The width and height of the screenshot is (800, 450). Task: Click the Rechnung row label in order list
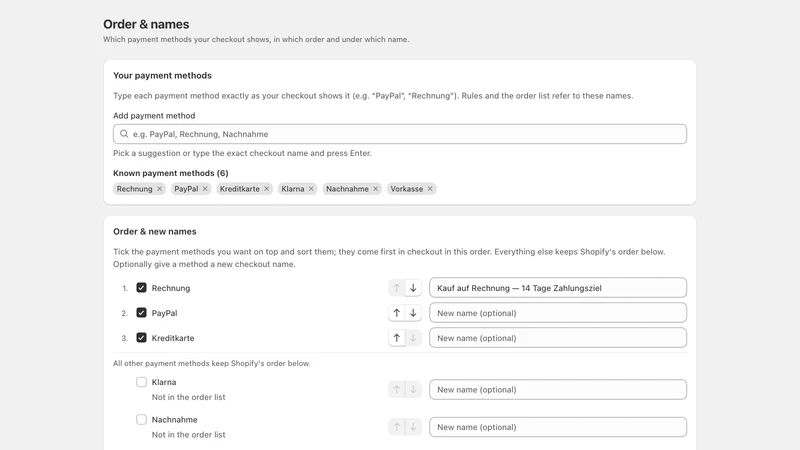(171, 288)
